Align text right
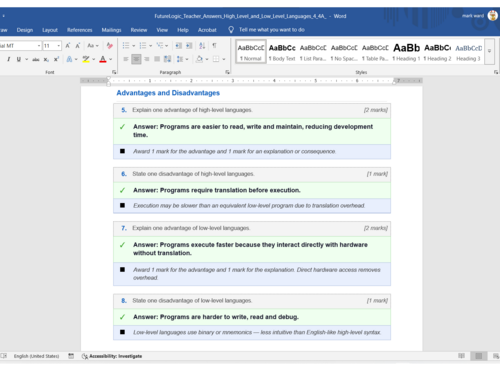The image size is (500, 375). tap(146, 59)
